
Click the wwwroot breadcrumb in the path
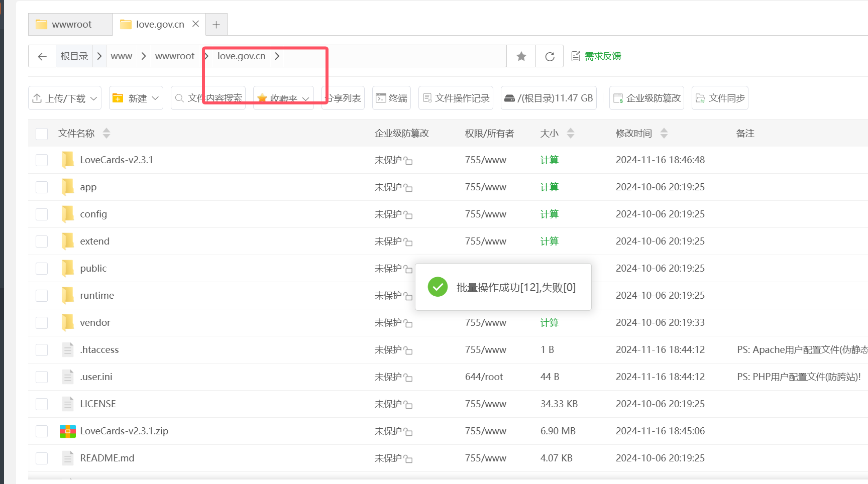pos(174,56)
